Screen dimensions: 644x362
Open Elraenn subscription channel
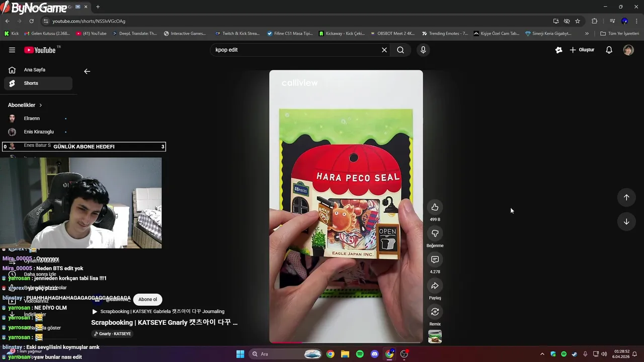click(x=38, y=118)
